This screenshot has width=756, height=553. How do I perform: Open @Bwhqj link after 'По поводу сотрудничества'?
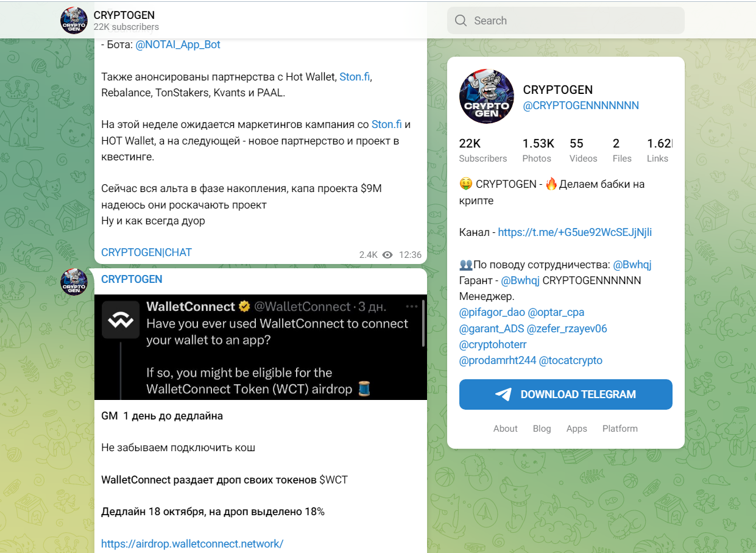[x=632, y=265]
